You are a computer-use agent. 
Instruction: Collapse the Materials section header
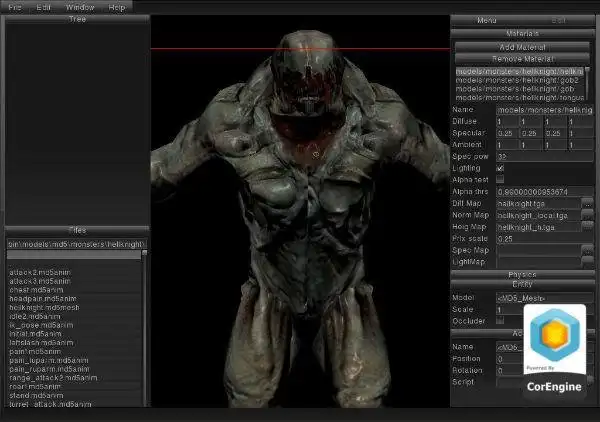coord(522,34)
